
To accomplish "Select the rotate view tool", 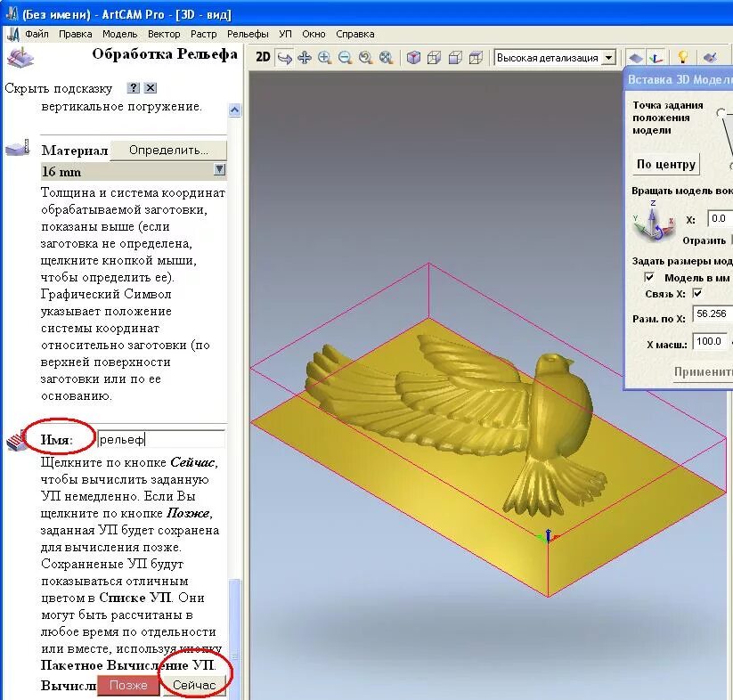I will coord(284,58).
